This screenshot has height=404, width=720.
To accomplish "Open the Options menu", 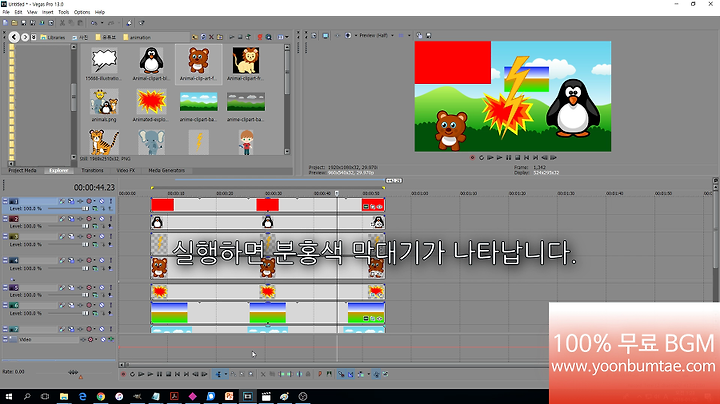I will [82, 12].
